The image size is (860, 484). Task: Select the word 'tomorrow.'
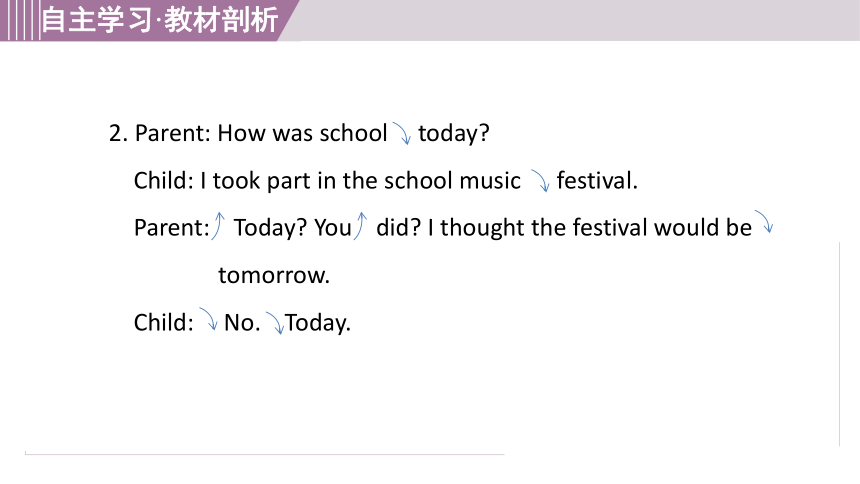[x=274, y=275]
